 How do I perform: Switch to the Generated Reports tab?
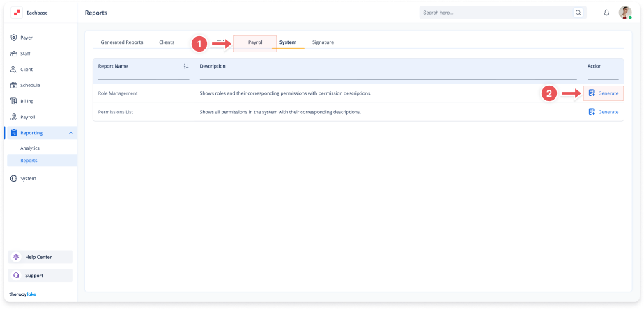[x=122, y=42]
